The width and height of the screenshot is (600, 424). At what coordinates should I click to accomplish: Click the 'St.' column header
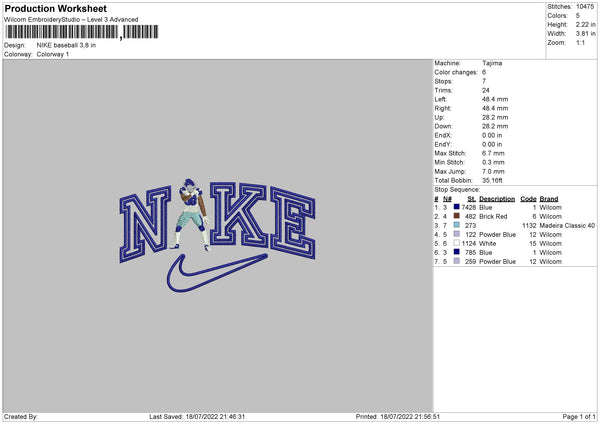[x=471, y=199]
